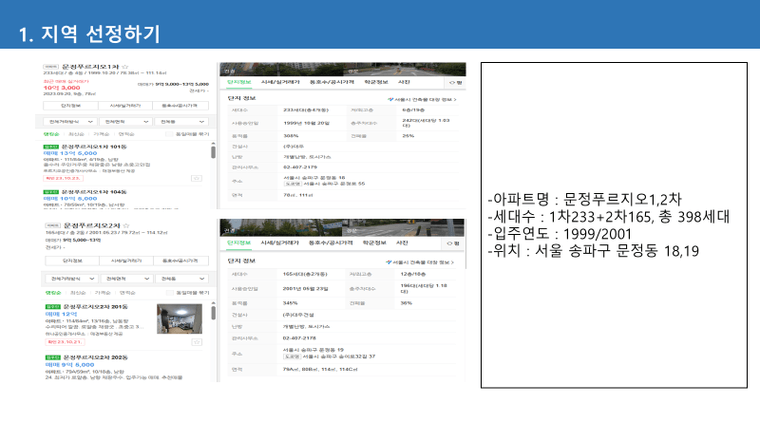The height and width of the screenshot is (428, 760).
Task: Star the 문정푸르지오2차 complex title as favorite
Action: tap(127, 225)
